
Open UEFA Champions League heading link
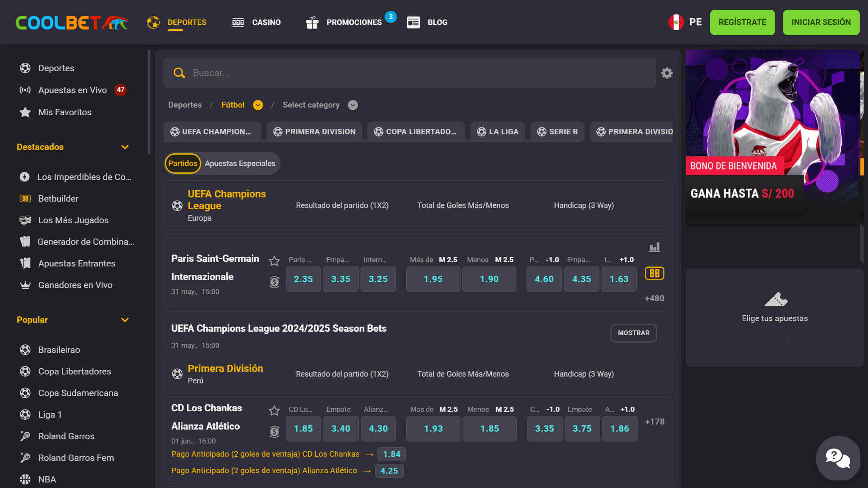[x=227, y=200]
